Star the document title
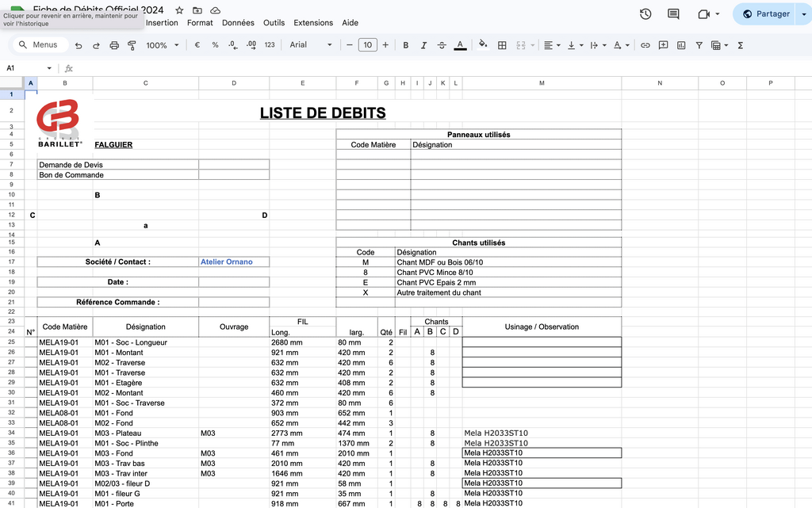 point(179,10)
